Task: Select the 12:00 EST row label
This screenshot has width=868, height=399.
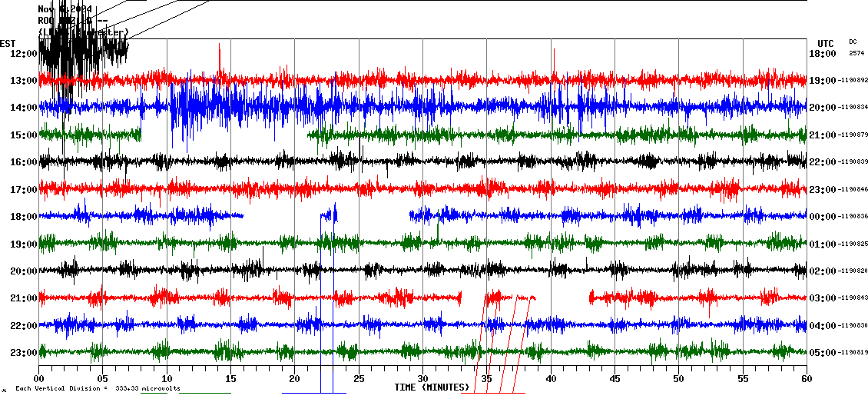Action: [23, 54]
